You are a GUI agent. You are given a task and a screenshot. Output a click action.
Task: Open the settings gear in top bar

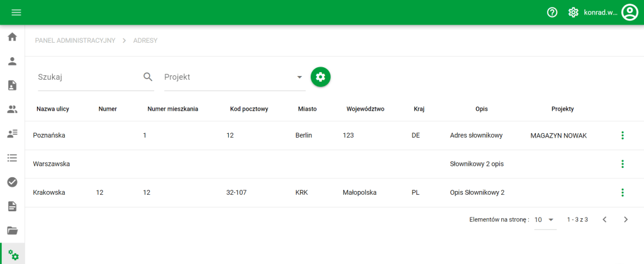click(x=573, y=13)
